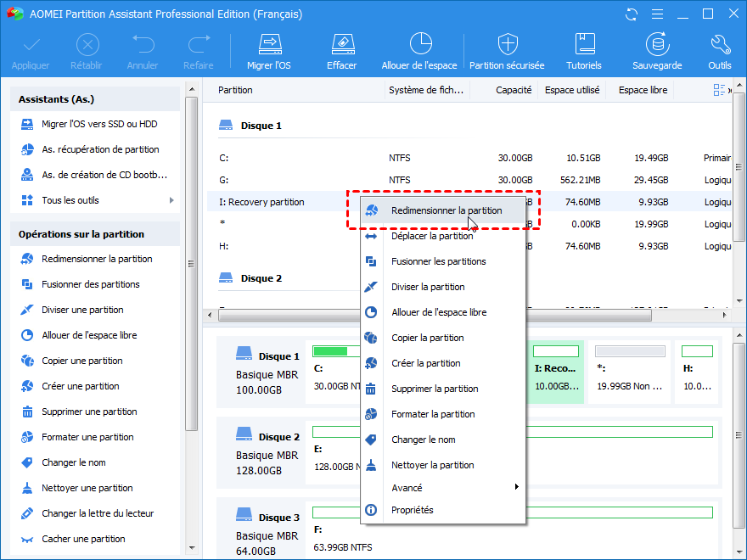Click the Partition sécurisée shield icon
This screenshot has height=560, width=747.
point(508,45)
